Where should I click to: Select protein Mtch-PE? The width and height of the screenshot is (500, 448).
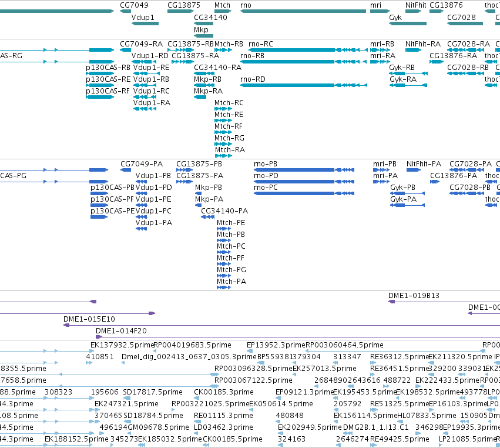pyautogui.click(x=231, y=223)
